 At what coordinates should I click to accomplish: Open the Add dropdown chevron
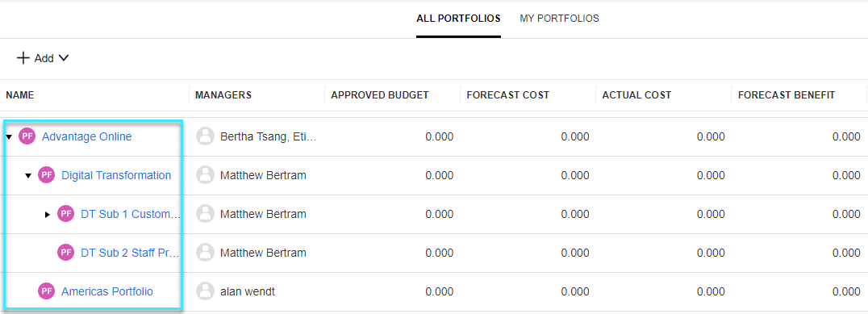[x=63, y=58]
